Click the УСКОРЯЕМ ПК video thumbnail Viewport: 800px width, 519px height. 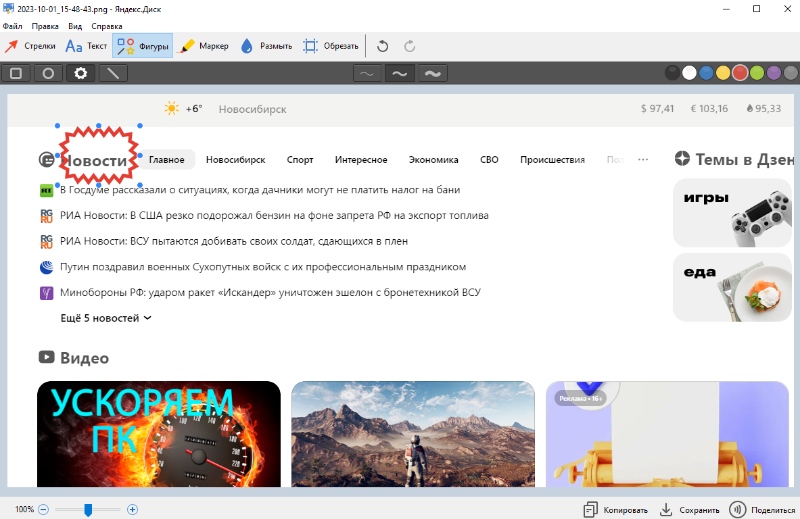(159, 434)
